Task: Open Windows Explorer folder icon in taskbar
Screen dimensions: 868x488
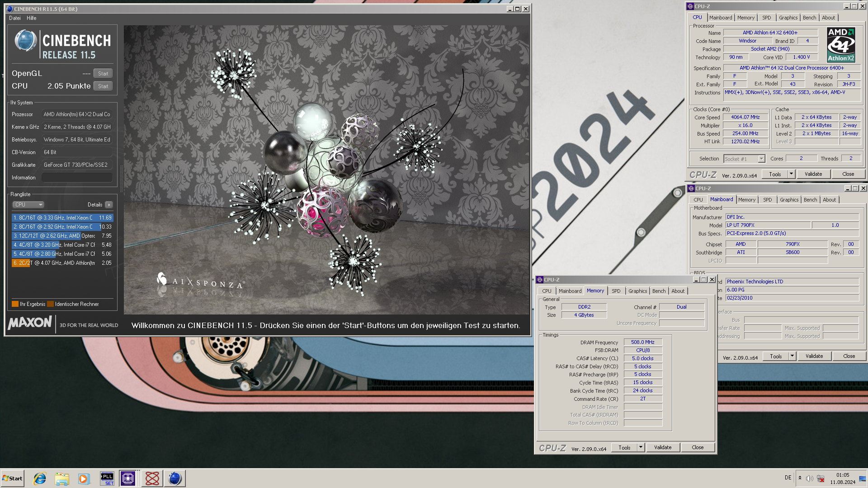Action: click(x=62, y=478)
